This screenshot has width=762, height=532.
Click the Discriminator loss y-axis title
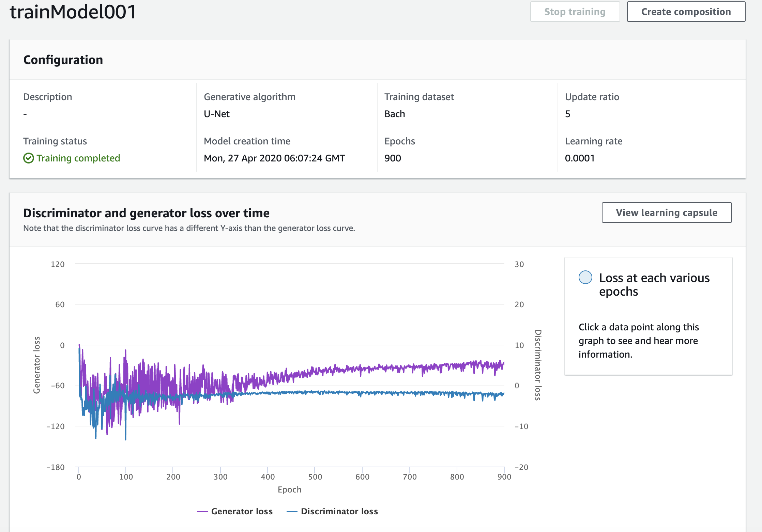tap(537, 365)
